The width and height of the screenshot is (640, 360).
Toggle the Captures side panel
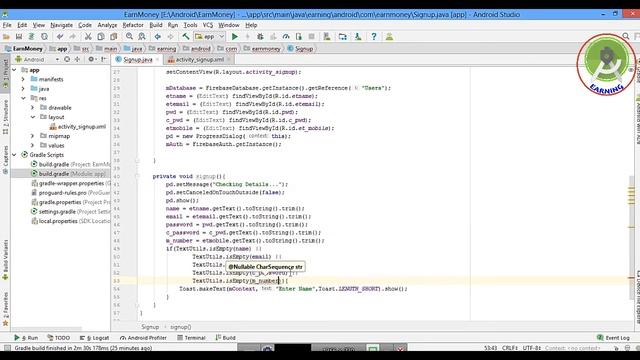coord(5,160)
